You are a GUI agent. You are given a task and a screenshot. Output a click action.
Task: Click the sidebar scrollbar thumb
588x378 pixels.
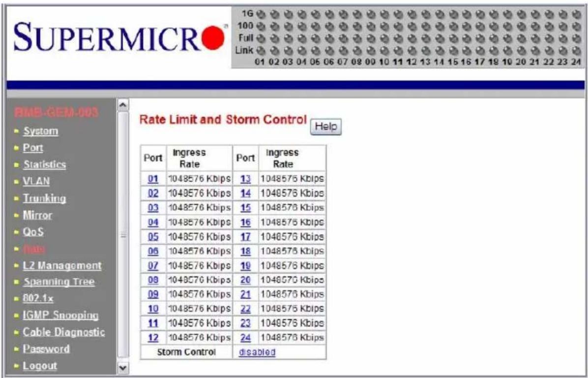pos(123,235)
